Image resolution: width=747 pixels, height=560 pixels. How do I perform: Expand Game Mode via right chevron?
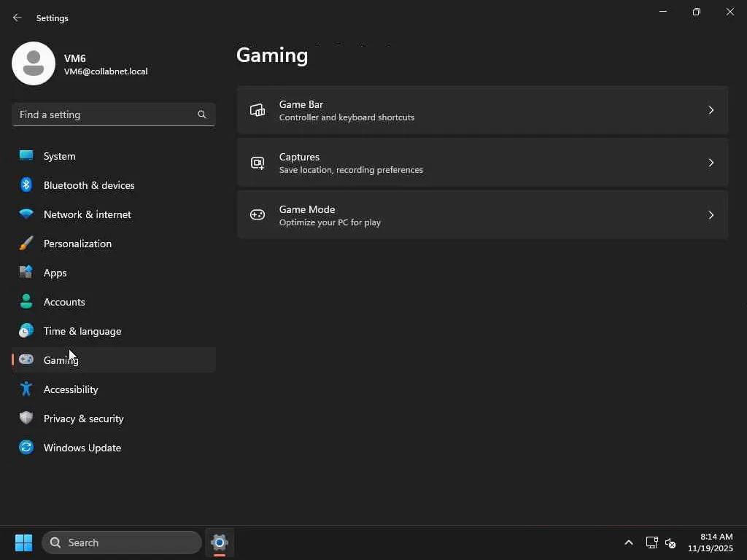pyautogui.click(x=711, y=215)
